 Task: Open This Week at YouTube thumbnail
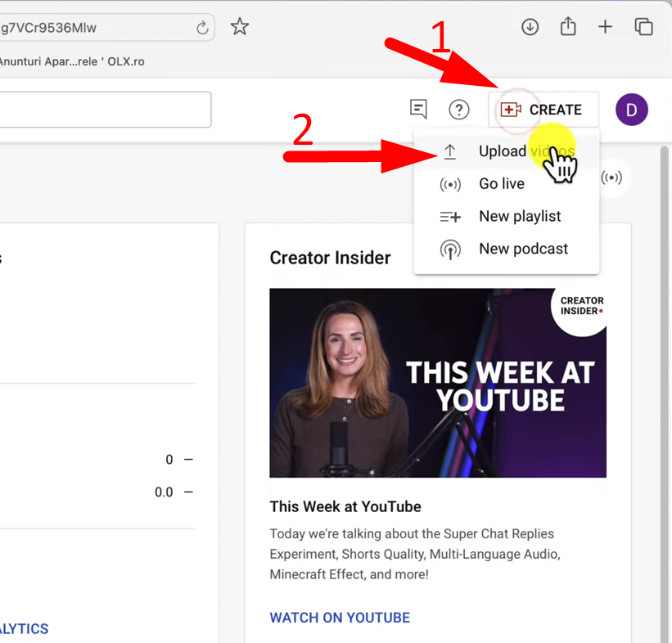(x=438, y=383)
